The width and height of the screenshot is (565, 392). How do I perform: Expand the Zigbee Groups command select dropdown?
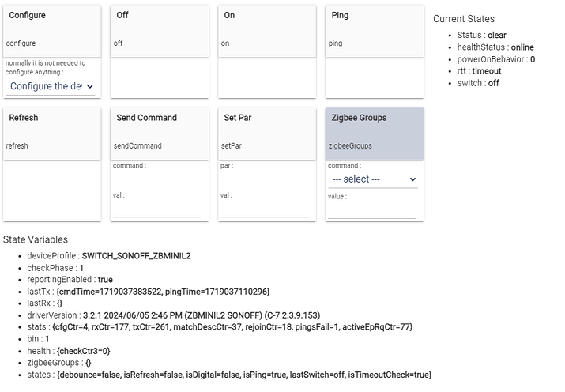tap(374, 179)
